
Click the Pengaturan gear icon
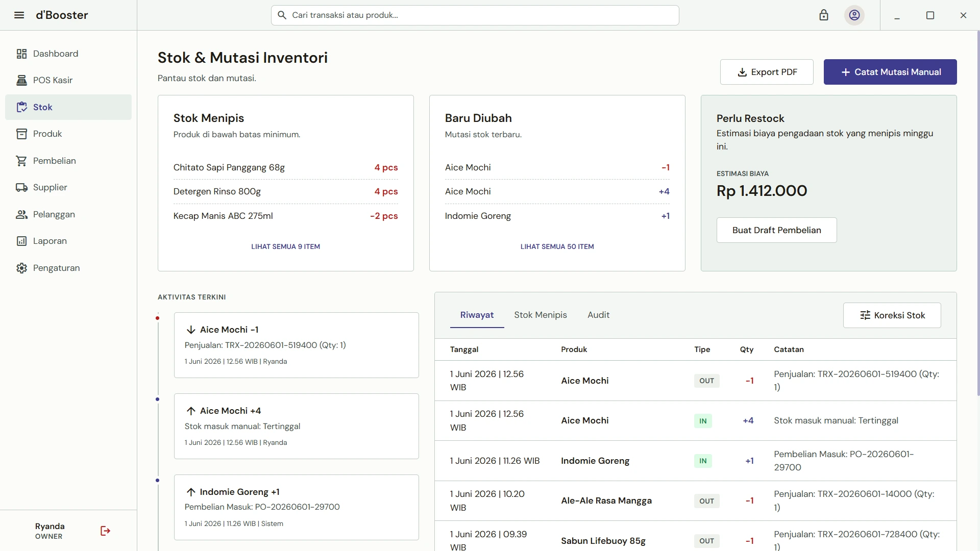tap(21, 268)
